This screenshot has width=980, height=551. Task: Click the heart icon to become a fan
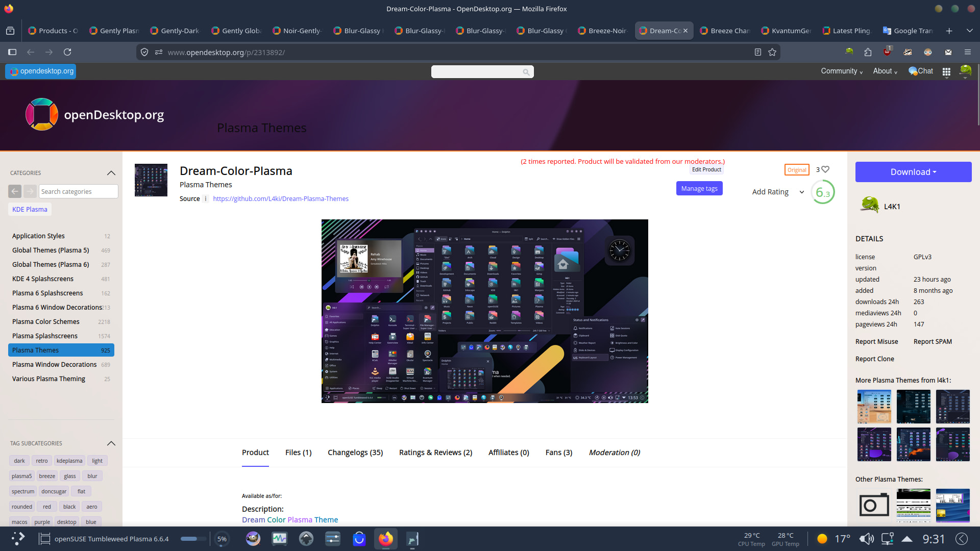point(825,169)
